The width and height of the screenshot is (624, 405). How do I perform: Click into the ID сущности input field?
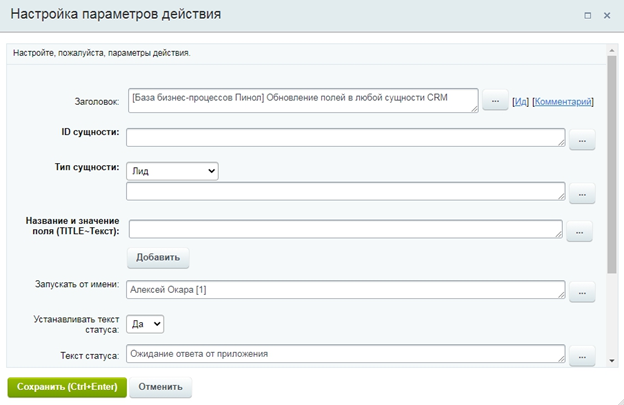click(345, 138)
